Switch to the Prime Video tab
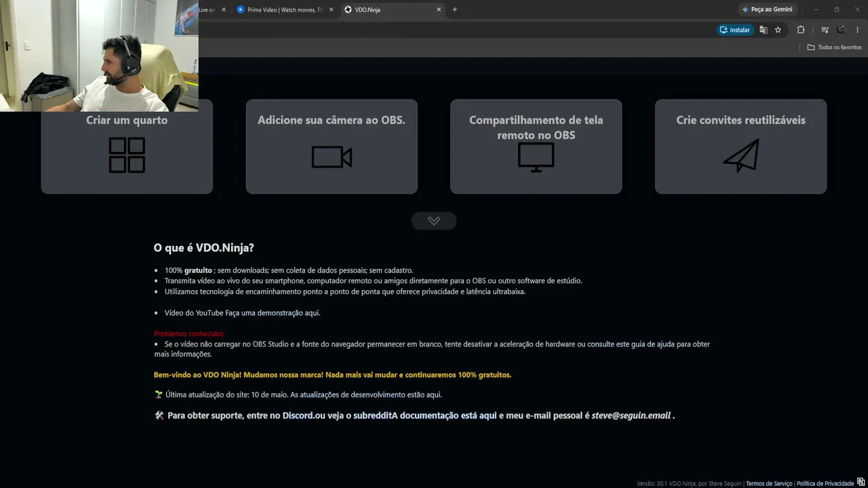The width and height of the screenshot is (868, 488). pos(285,9)
